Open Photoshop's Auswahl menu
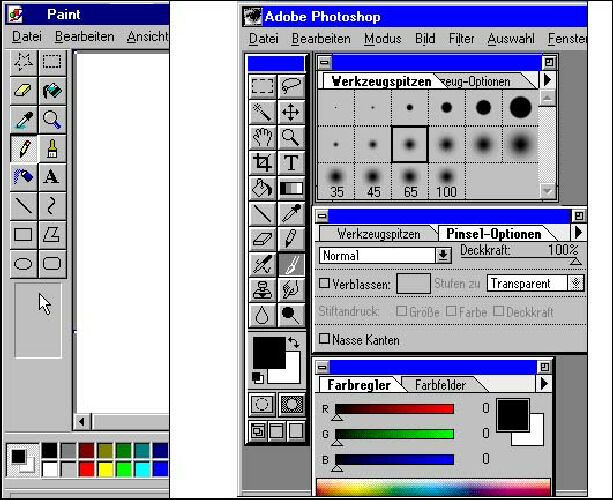The image size is (613, 500). click(511, 39)
